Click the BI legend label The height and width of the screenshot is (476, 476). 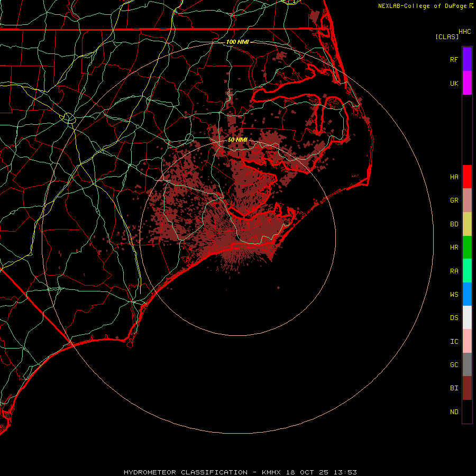click(x=454, y=388)
